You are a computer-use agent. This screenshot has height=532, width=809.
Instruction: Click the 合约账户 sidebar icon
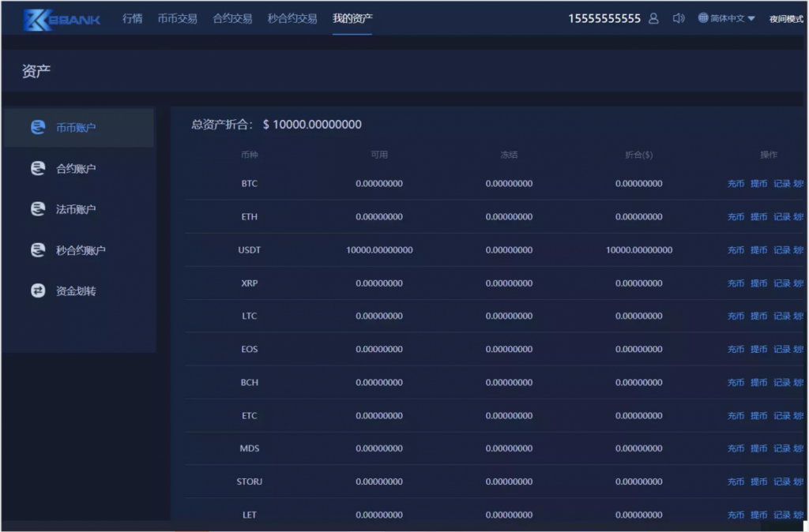[x=38, y=168]
